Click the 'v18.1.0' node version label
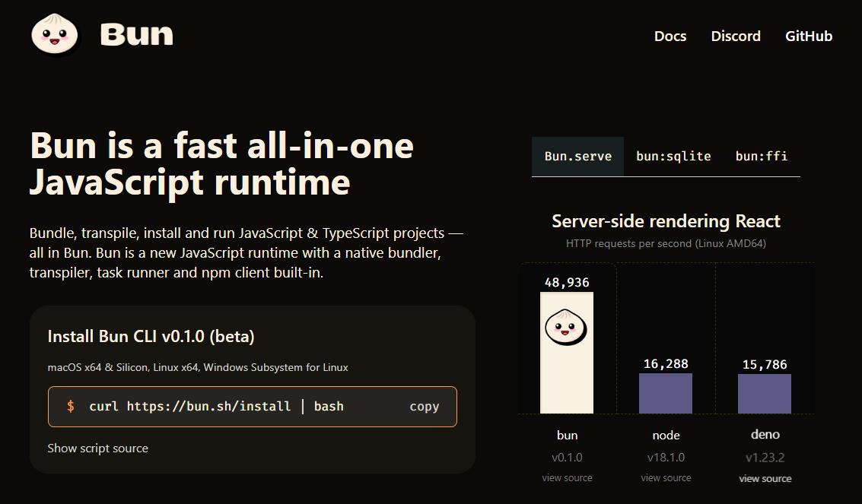Image resolution: width=862 pixels, height=504 pixels. (666, 458)
